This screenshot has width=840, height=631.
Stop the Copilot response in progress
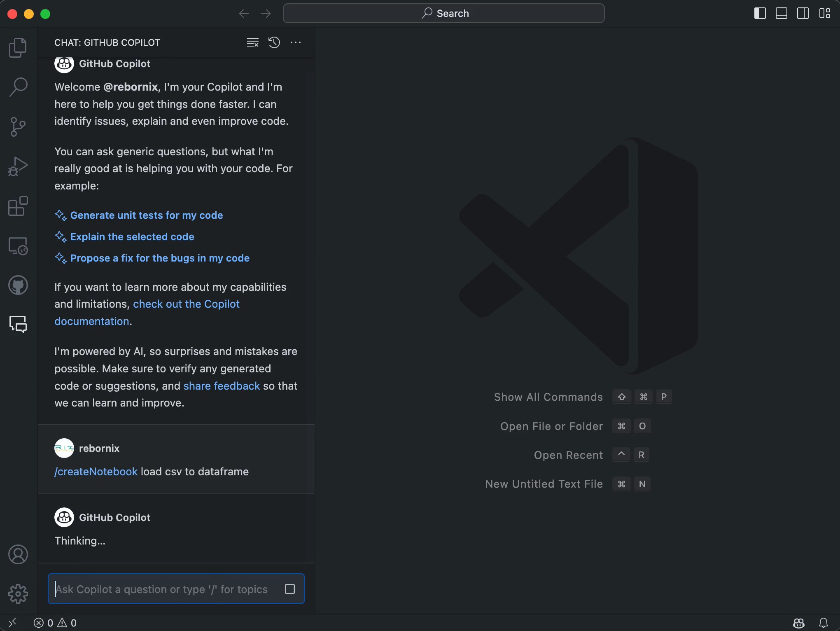290,589
